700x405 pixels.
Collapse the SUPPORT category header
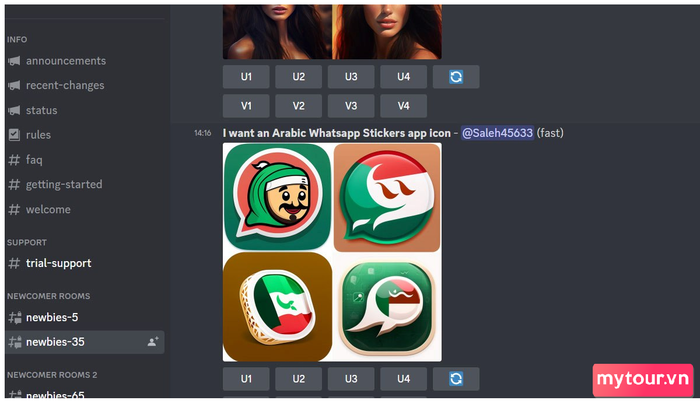click(x=26, y=242)
